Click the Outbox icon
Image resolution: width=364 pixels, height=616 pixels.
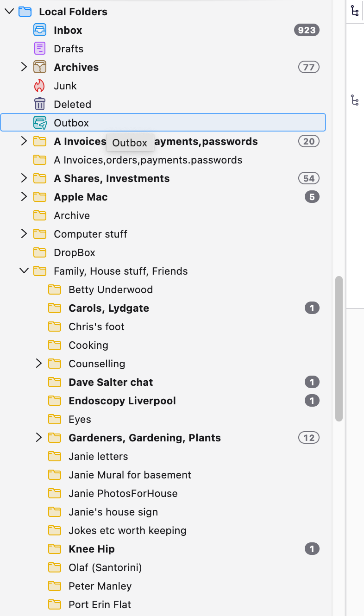coord(40,123)
